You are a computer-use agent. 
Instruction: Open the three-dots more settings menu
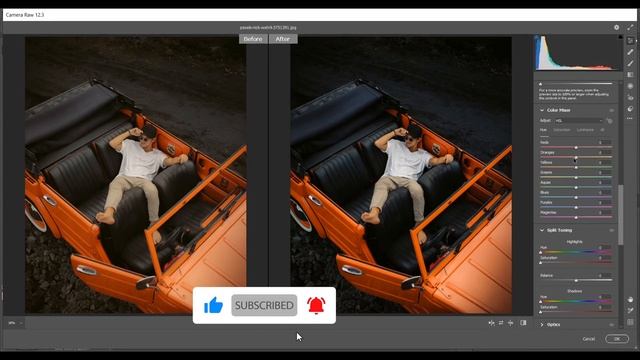[630, 118]
